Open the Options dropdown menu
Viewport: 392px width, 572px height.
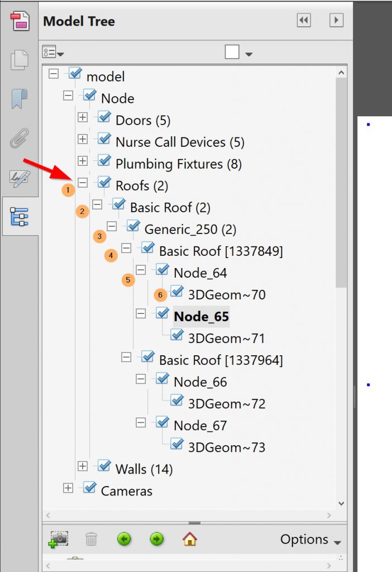coord(310,540)
